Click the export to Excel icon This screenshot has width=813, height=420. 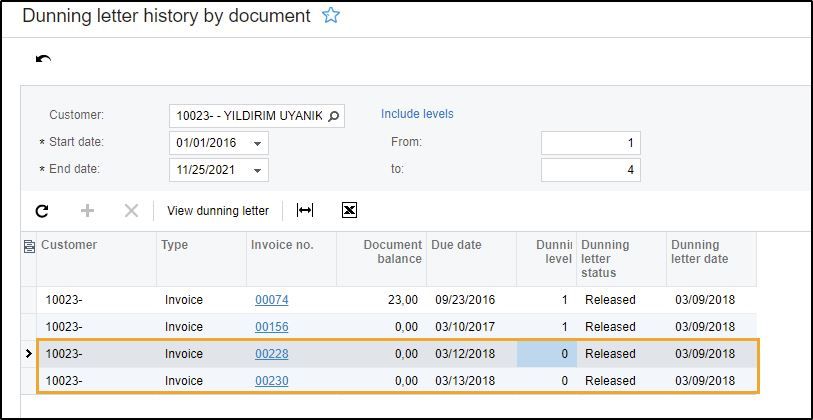pyautogui.click(x=349, y=210)
